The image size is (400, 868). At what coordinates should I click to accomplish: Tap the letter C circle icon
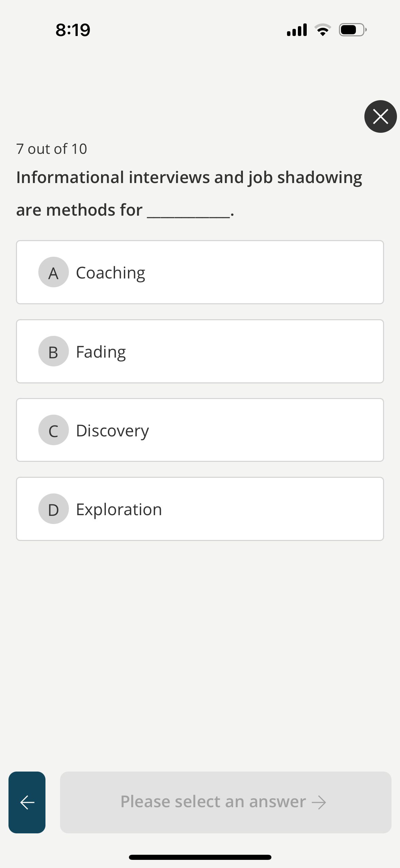point(53,431)
